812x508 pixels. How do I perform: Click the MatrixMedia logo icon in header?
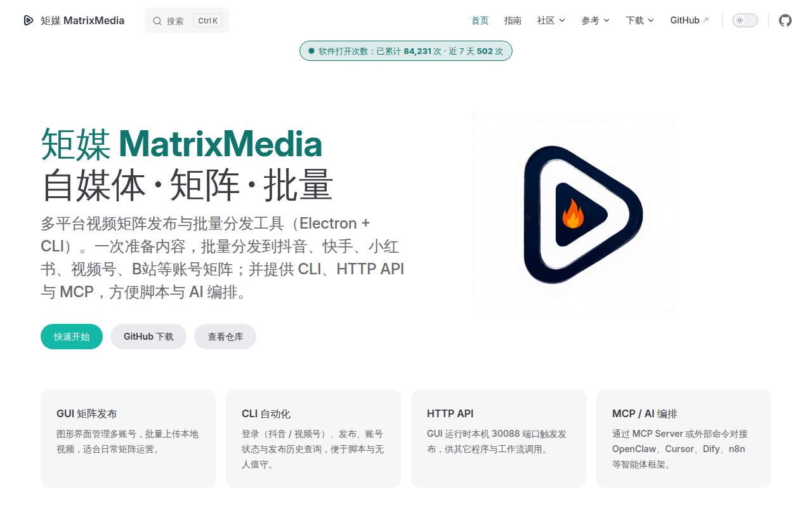(x=28, y=20)
